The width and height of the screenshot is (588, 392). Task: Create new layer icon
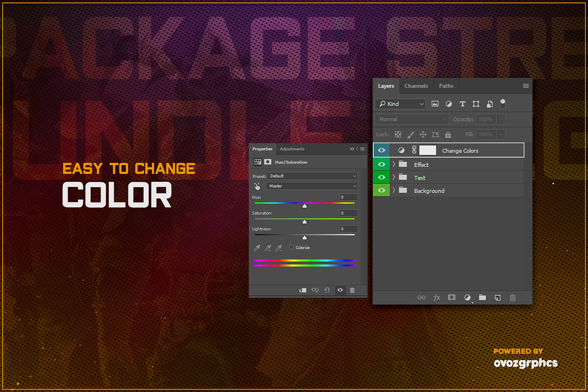(498, 297)
